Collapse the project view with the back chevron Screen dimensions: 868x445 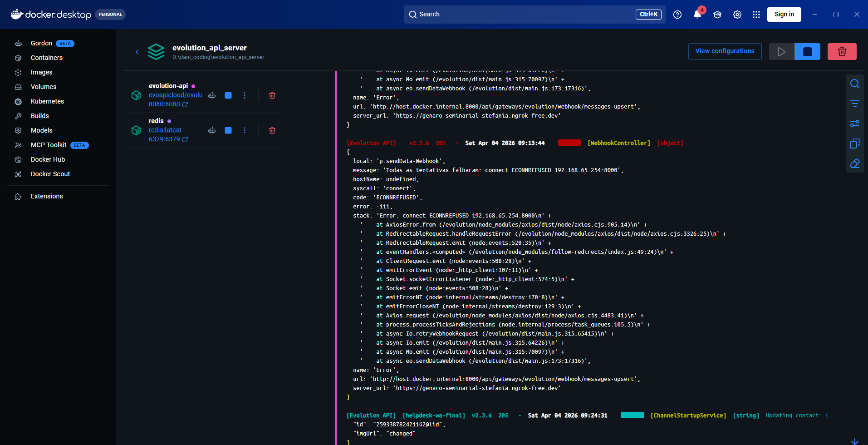(x=137, y=52)
